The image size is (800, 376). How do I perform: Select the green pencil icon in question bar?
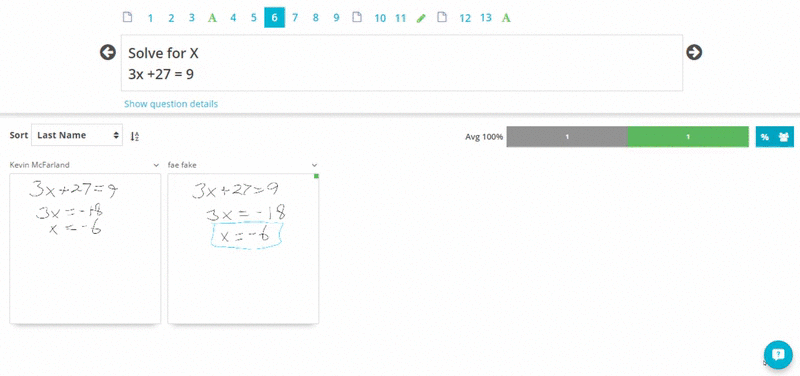[x=421, y=18]
